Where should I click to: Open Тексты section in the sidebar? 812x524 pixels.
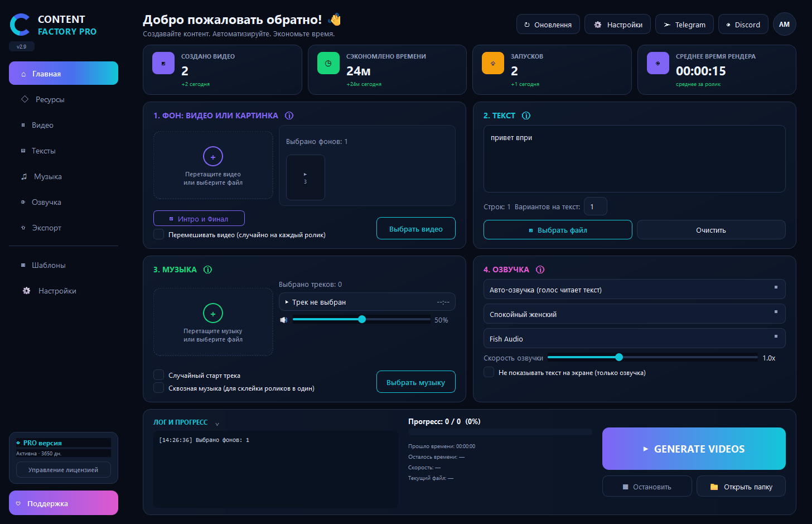point(64,151)
